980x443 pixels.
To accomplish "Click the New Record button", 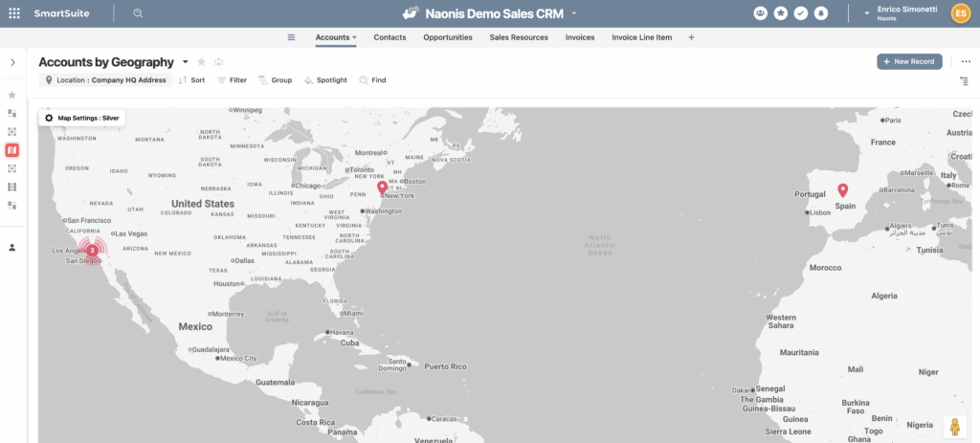I will 908,61.
